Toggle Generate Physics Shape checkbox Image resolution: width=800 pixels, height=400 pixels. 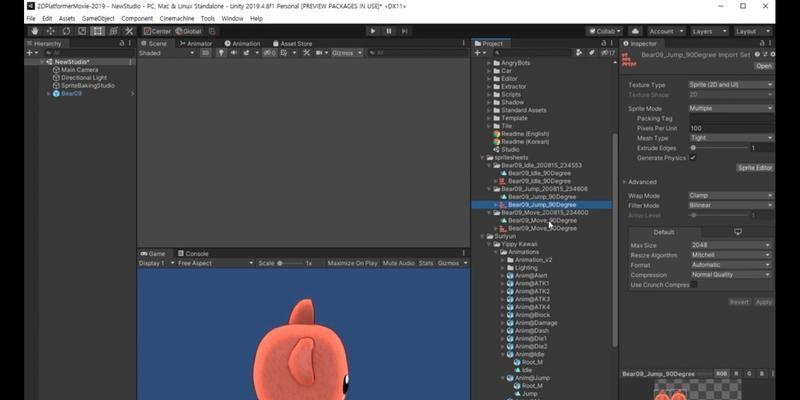click(693, 158)
